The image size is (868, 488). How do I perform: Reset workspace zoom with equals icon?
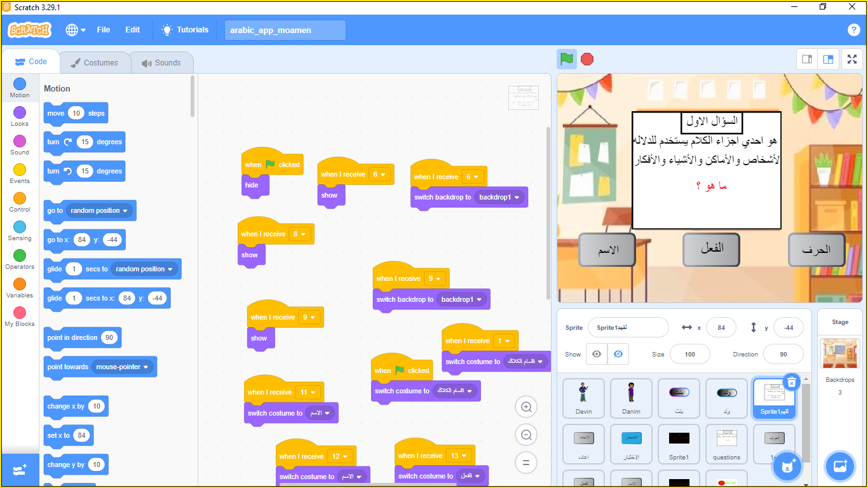pyautogui.click(x=526, y=463)
